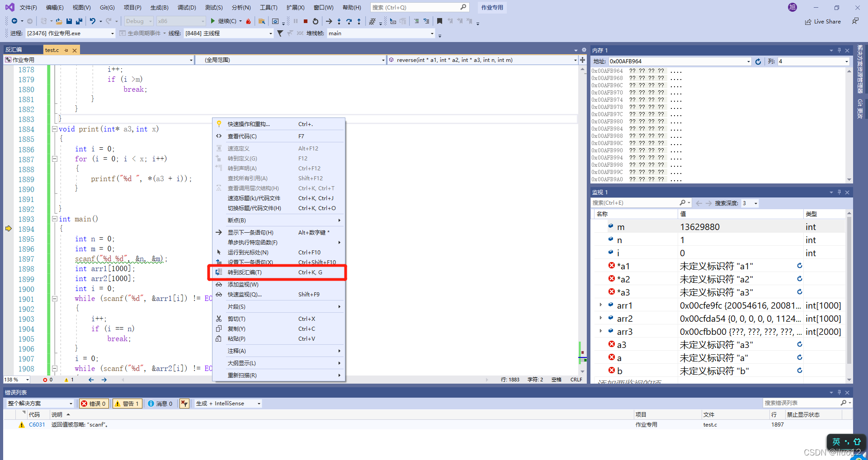
Task: Select 添加监视(W) in context menu
Action: (278, 285)
